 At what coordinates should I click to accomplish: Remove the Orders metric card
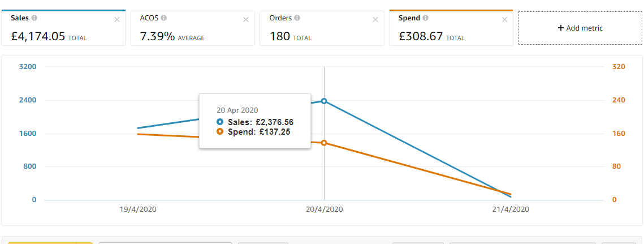click(x=375, y=19)
